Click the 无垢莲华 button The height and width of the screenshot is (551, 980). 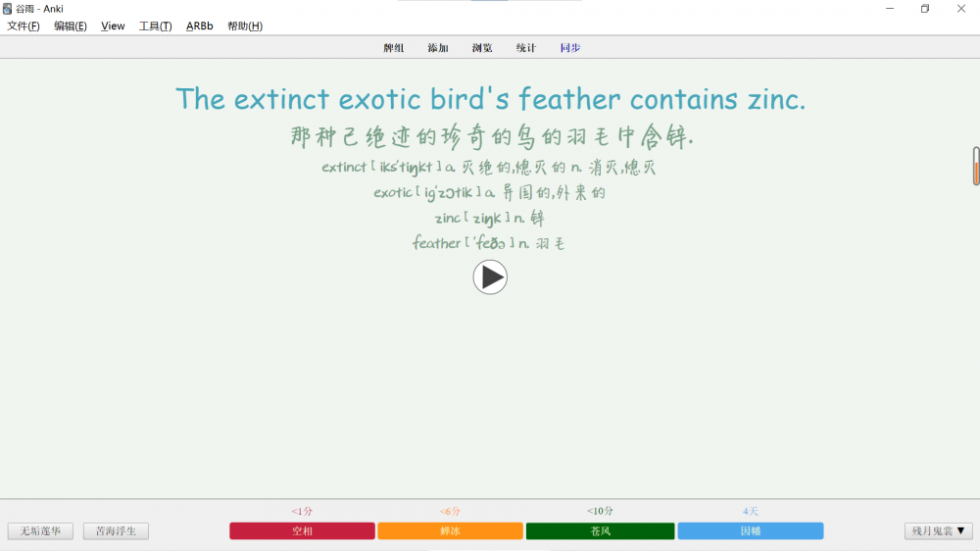40,531
